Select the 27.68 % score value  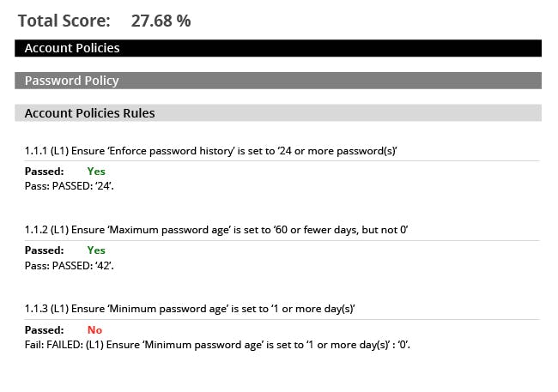click(x=161, y=21)
